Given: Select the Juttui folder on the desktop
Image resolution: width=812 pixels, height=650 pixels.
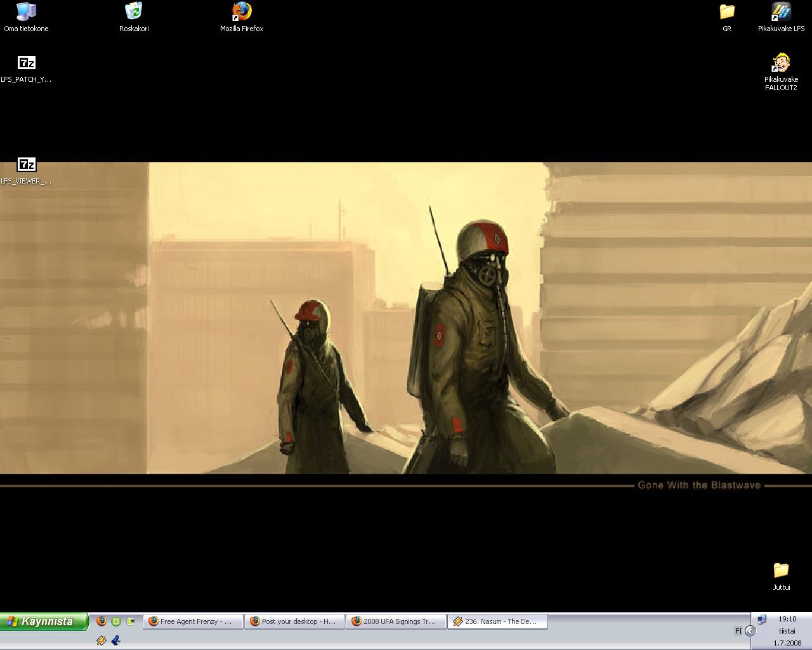Looking at the screenshot, I should pos(781,576).
